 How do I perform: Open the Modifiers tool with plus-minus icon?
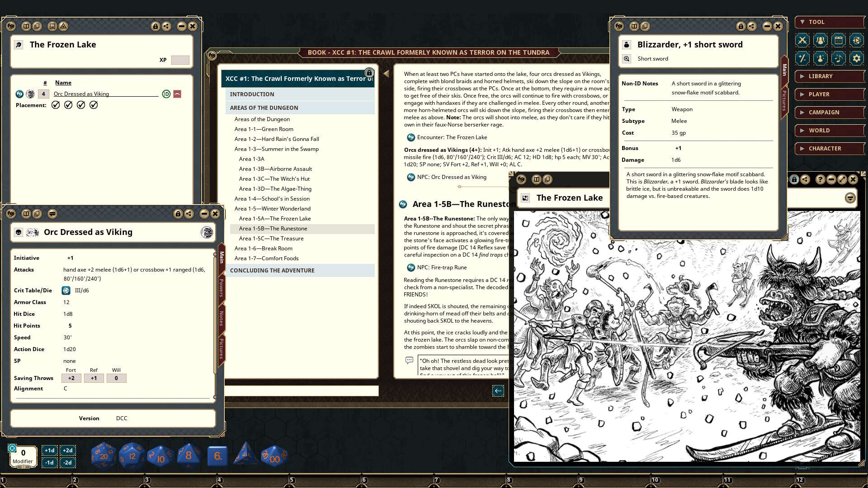tap(802, 58)
